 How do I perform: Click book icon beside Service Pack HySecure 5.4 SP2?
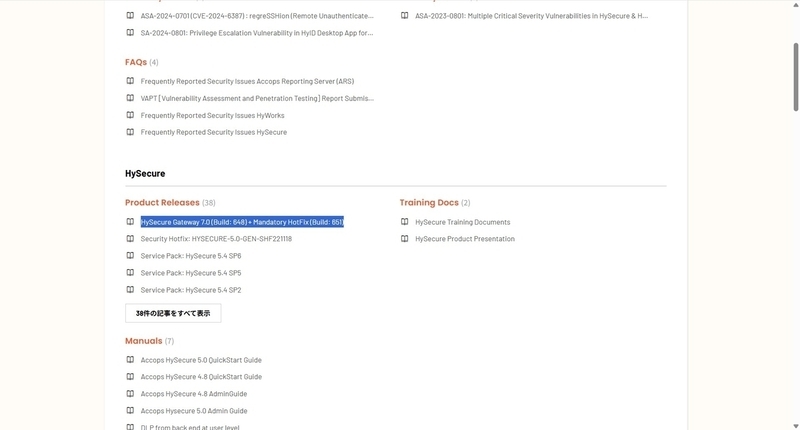(x=130, y=290)
